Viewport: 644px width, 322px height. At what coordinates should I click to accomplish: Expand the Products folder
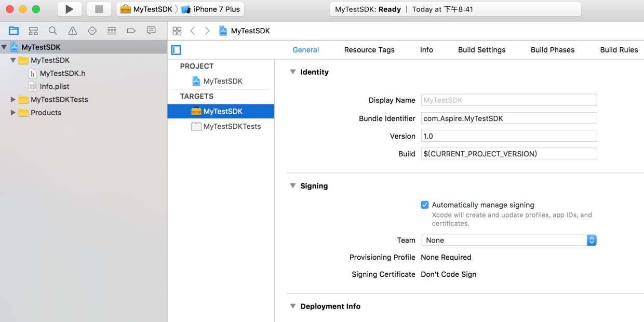tap(13, 112)
